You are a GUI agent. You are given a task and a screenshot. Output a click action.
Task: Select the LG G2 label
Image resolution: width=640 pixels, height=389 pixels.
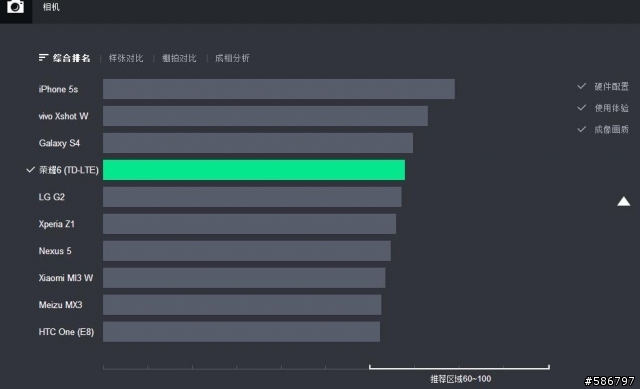coord(52,197)
